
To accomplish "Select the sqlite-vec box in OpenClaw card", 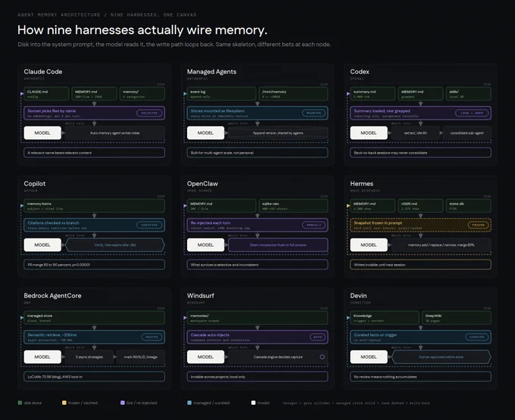I will 293,206.
